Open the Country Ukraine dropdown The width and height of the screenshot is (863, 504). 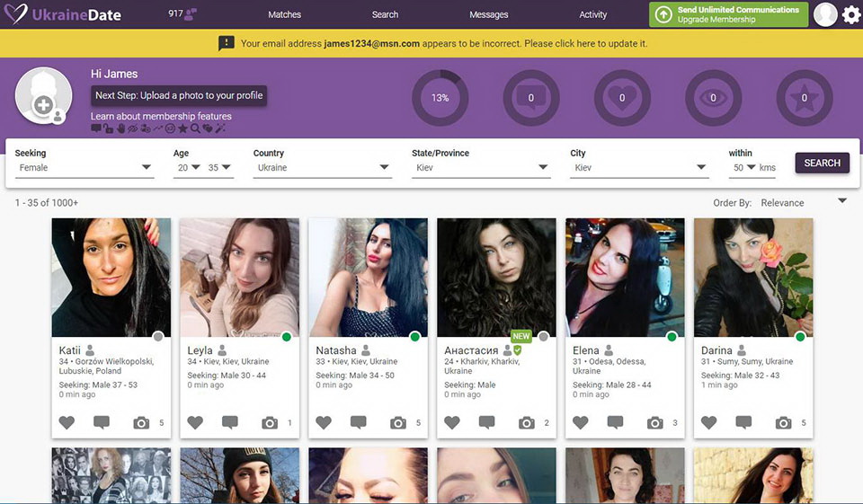pyautogui.click(x=323, y=168)
